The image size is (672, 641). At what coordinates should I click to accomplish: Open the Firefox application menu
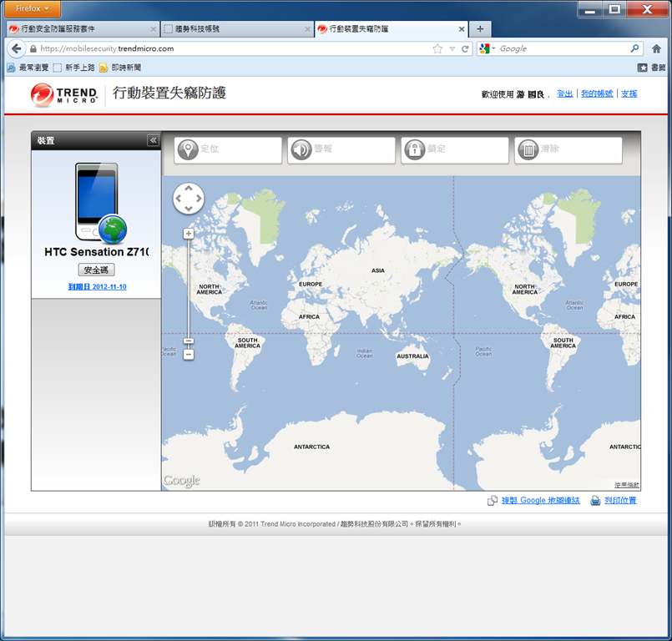tap(33, 8)
